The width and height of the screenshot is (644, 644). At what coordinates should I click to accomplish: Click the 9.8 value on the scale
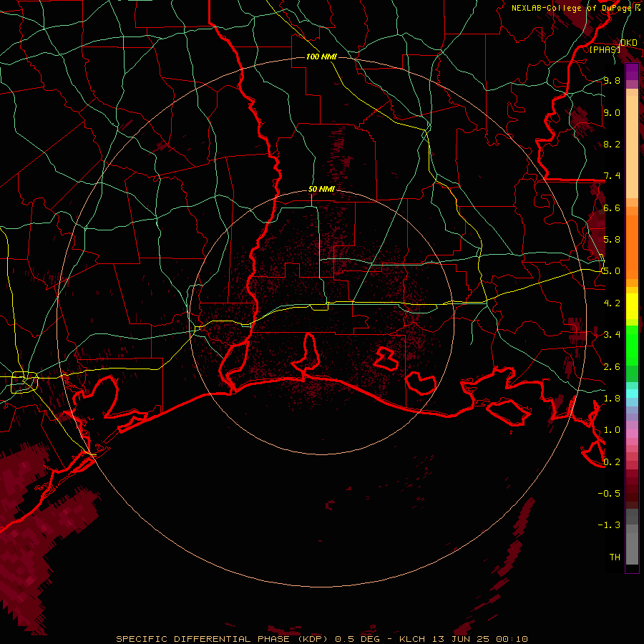612,81
